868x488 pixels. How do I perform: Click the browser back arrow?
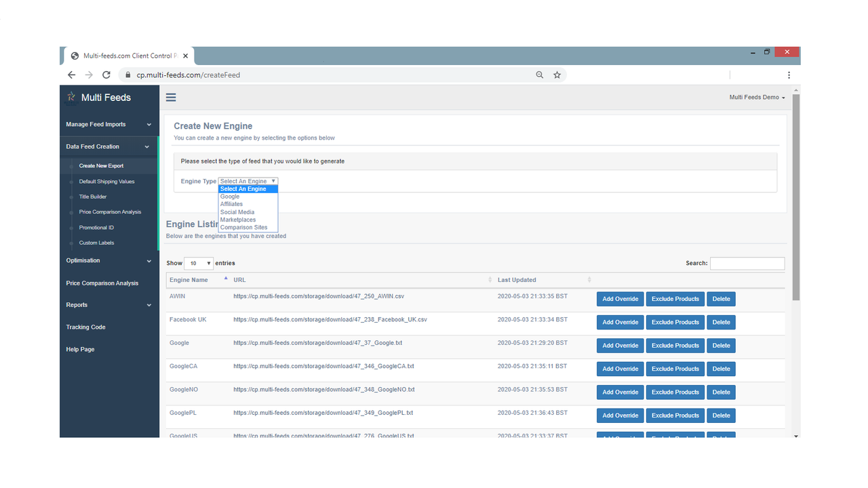[x=71, y=75]
